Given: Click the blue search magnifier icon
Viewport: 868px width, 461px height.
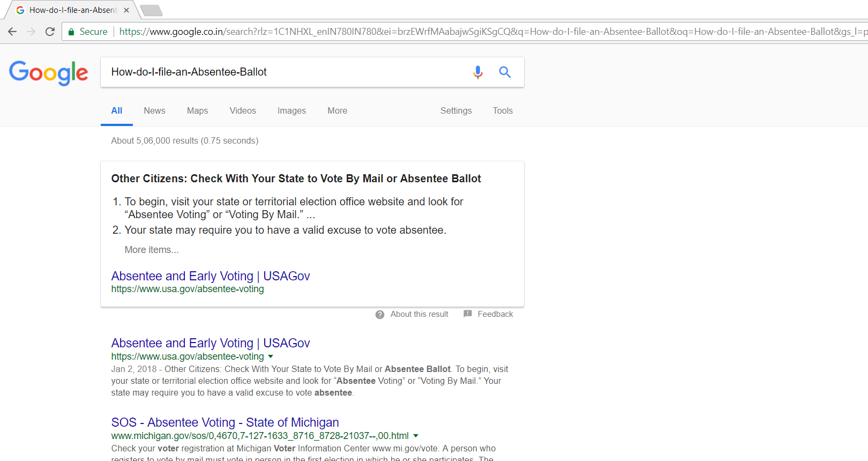Looking at the screenshot, I should click(x=505, y=72).
